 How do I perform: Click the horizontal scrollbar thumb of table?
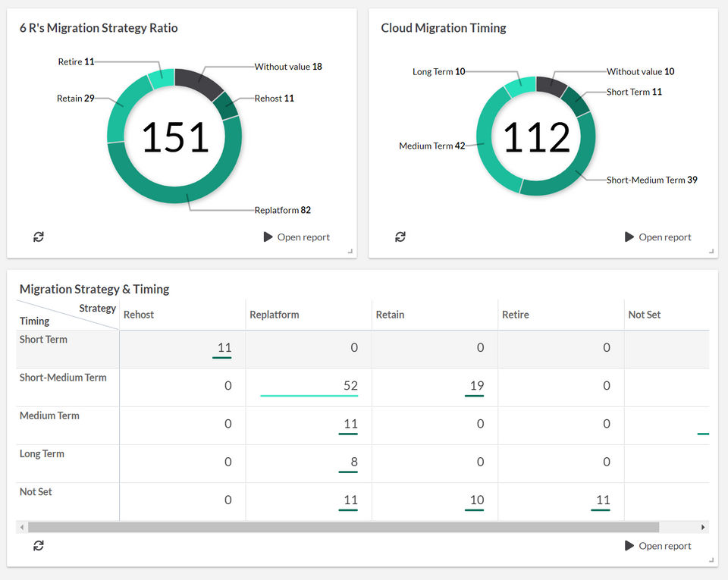point(344,527)
